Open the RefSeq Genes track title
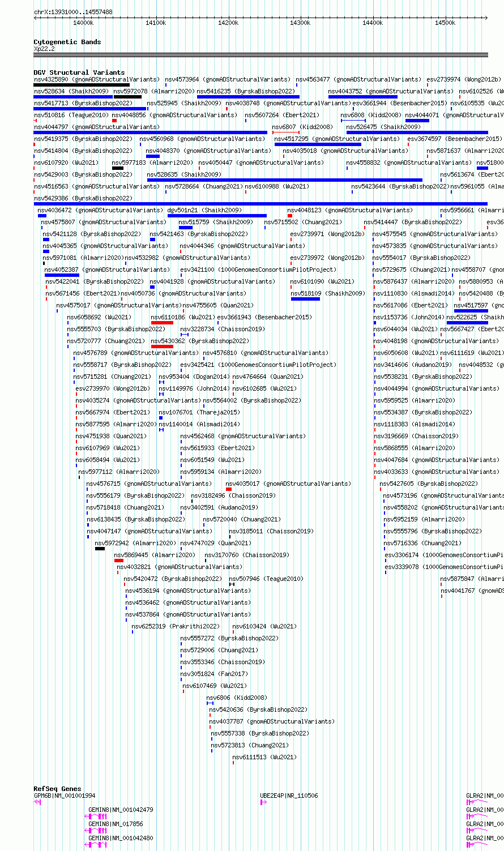The height and width of the screenshot is (851, 504). (57, 789)
